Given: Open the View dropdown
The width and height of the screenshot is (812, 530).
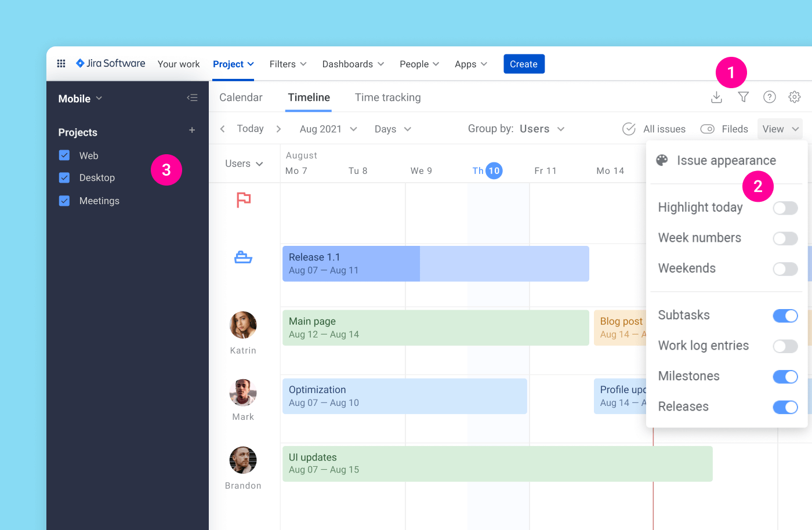Looking at the screenshot, I should [780, 129].
